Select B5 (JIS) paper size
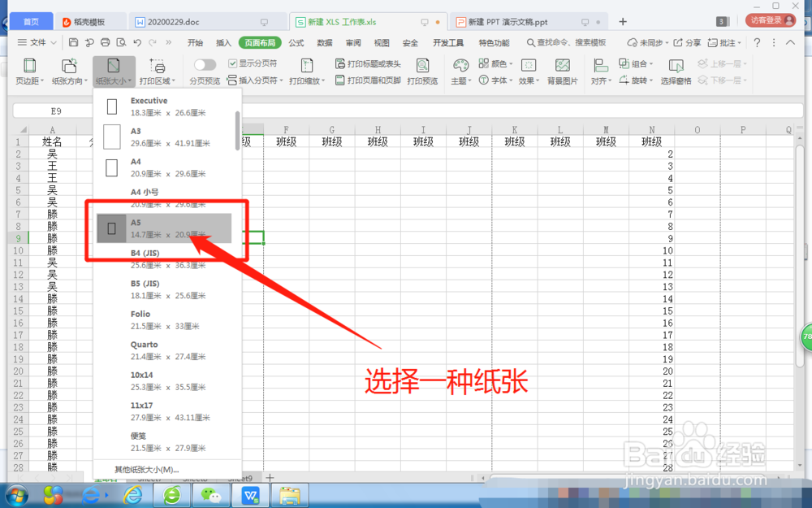 (164, 289)
